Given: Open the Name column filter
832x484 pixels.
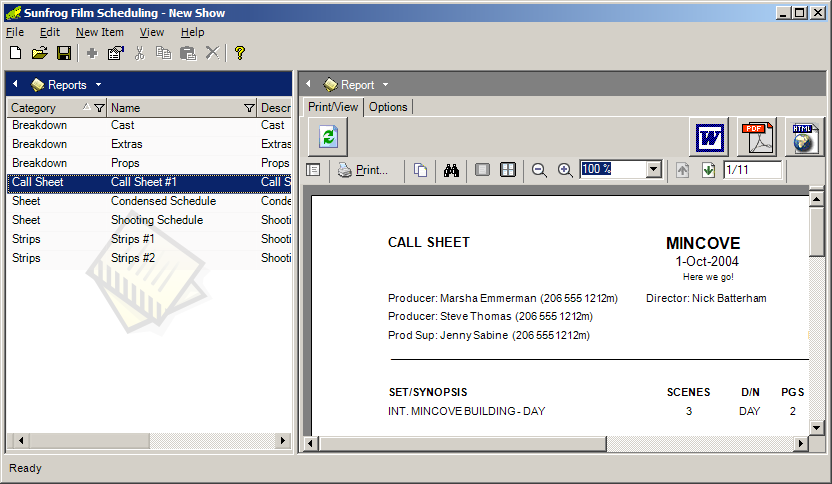Looking at the screenshot, I should coord(249,108).
